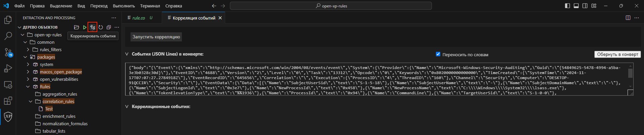Open the Run and Debug view
The height and width of the screenshot is (135, 644).
[x=8, y=69]
